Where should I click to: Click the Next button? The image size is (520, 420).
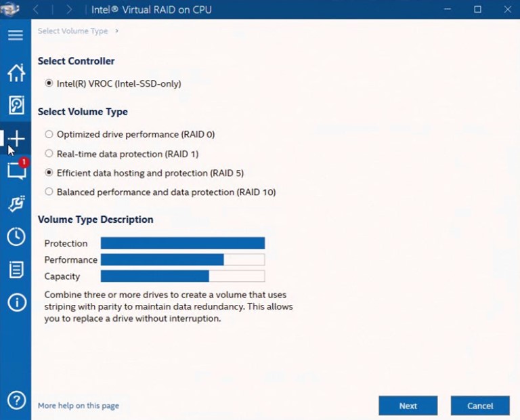(408, 406)
